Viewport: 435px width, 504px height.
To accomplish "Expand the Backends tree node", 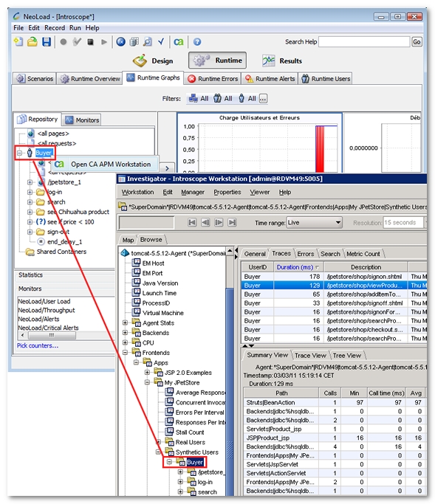I will point(125,333).
